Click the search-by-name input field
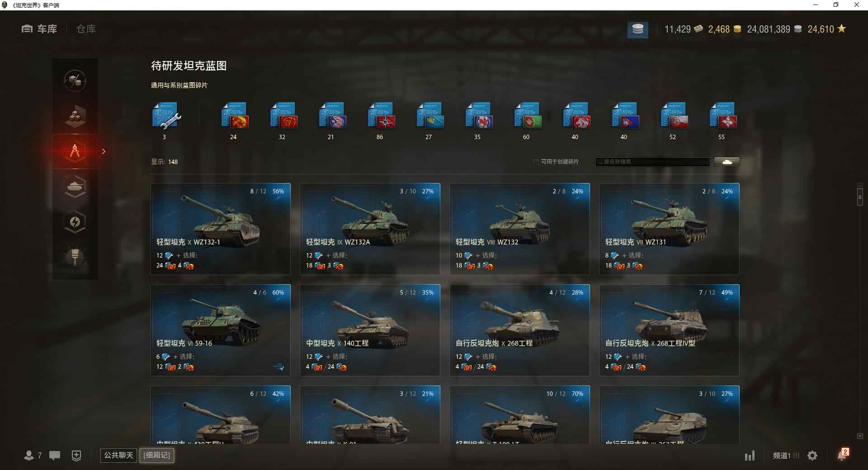Screen dimensions: 868x470 (653, 162)
